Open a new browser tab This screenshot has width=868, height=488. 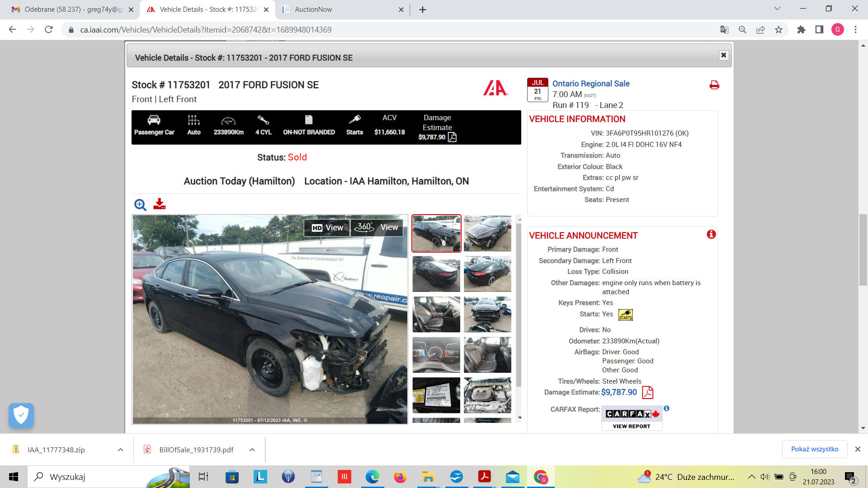423,9
